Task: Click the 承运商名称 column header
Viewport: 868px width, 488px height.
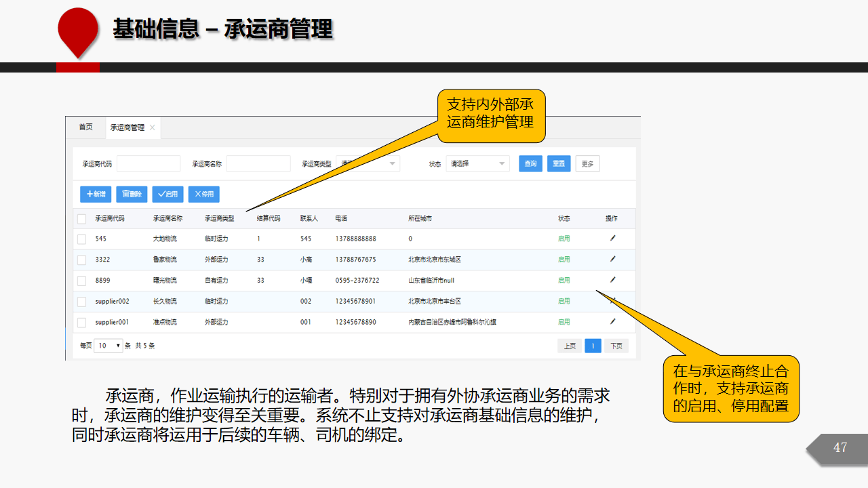Action: [x=168, y=218]
